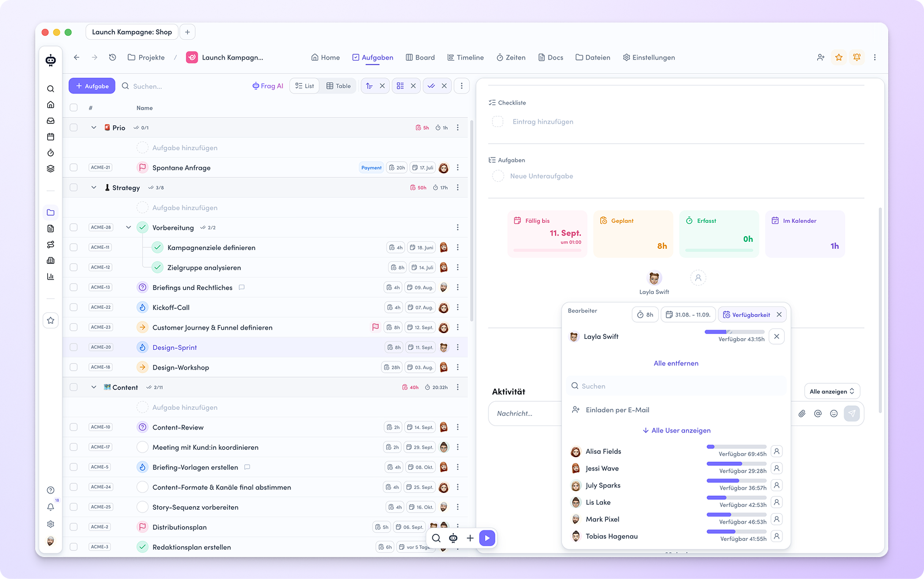Tick the select-all checkbox in table header
The image size is (924, 579).
[73, 107]
